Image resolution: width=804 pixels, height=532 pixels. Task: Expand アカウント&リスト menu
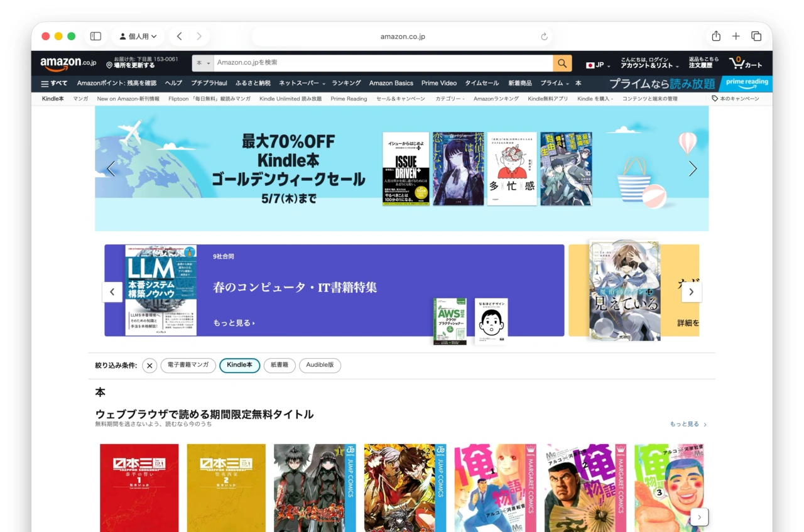click(x=650, y=63)
